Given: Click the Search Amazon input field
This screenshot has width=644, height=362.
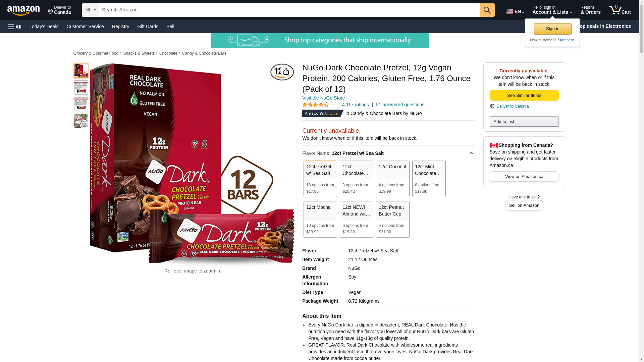Looking at the screenshot, I should (289, 10).
